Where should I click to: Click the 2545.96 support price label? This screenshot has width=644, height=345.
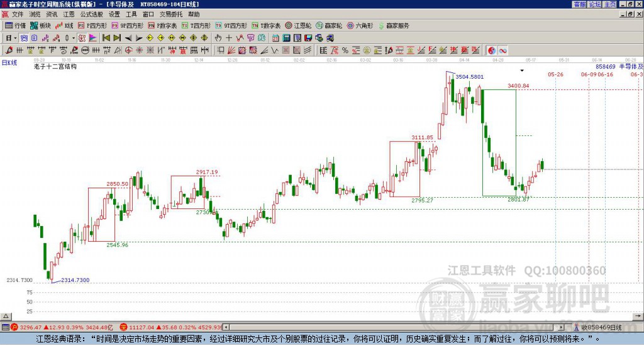click(x=118, y=245)
